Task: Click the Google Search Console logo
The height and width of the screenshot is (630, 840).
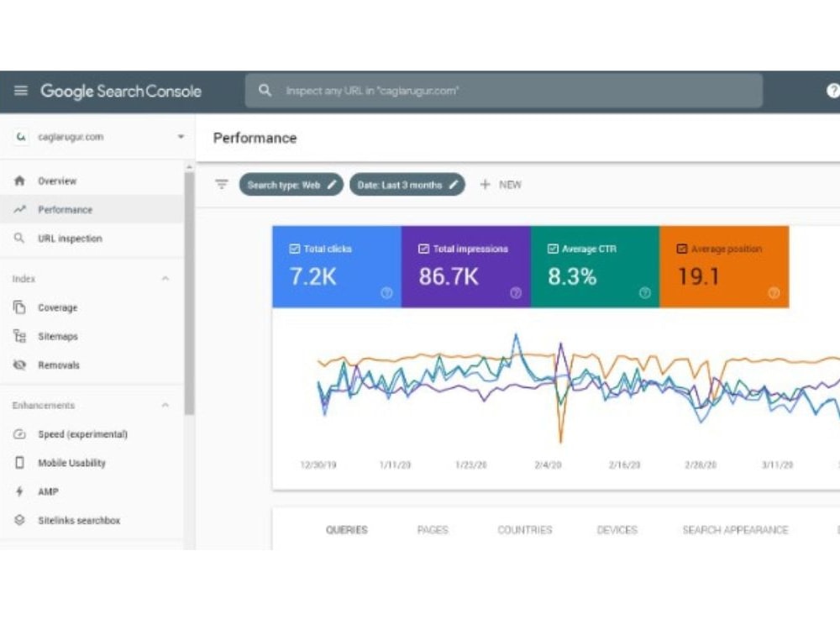Action: click(x=121, y=91)
